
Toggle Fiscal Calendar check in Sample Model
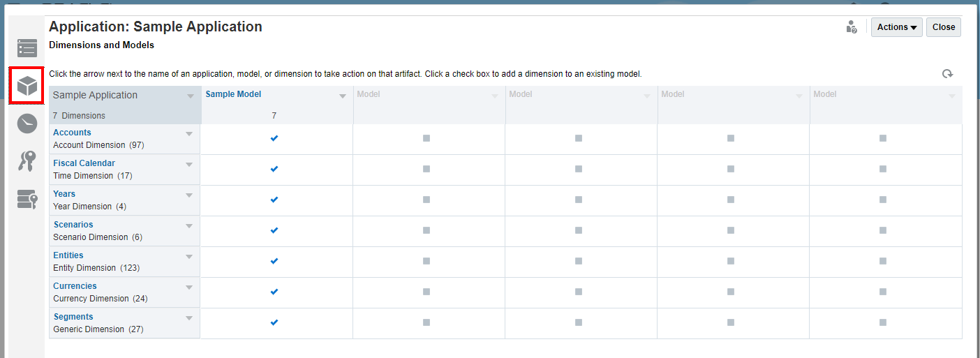(274, 169)
